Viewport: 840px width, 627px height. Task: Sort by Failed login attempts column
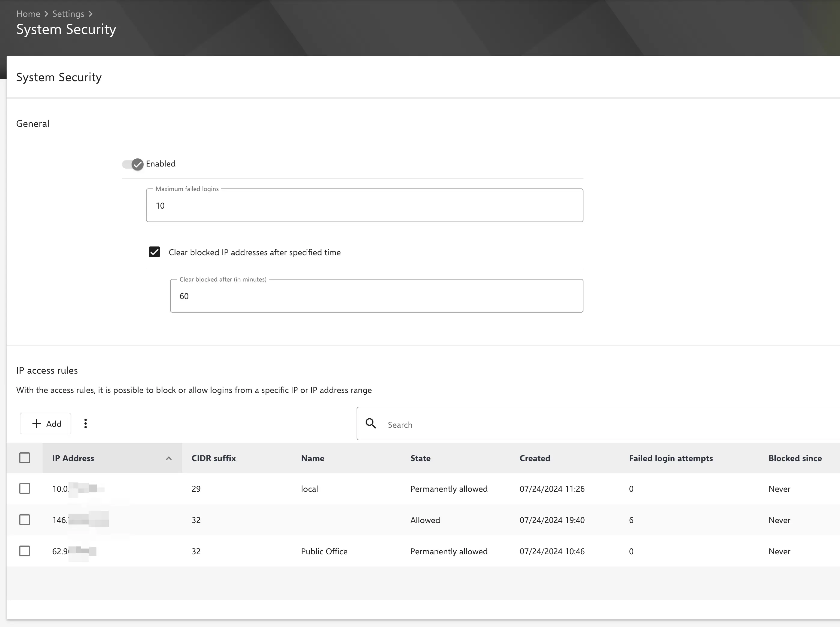point(671,458)
